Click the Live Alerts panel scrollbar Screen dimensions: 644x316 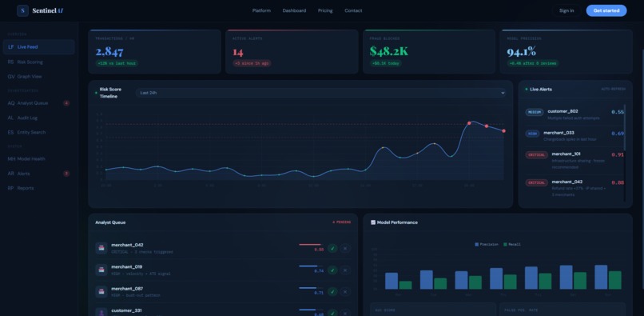(x=625, y=127)
